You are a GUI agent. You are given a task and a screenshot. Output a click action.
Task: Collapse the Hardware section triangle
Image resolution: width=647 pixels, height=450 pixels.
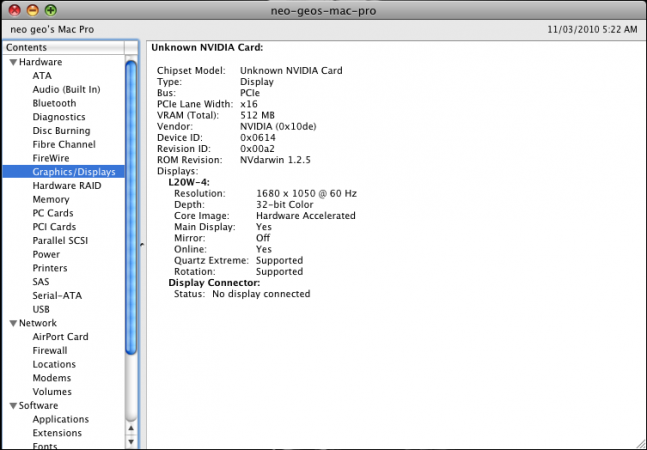coord(13,62)
